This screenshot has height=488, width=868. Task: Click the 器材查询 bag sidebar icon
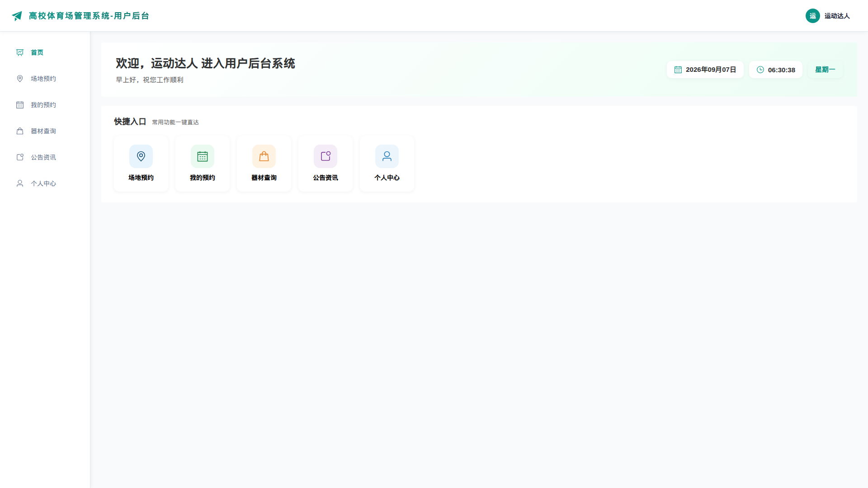pos(20,131)
